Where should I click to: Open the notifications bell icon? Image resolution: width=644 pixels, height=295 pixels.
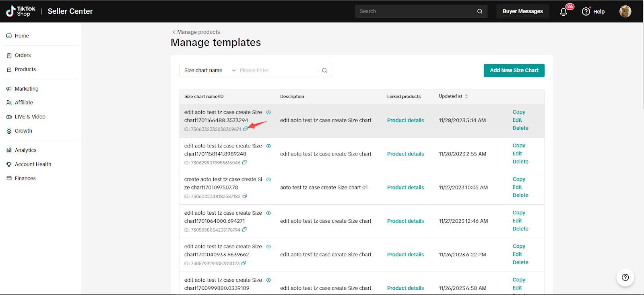[563, 12]
